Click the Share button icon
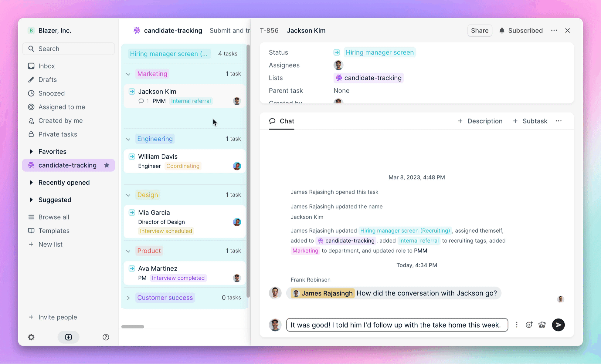Image resolution: width=601 pixels, height=364 pixels. pyautogui.click(x=480, y=30)
